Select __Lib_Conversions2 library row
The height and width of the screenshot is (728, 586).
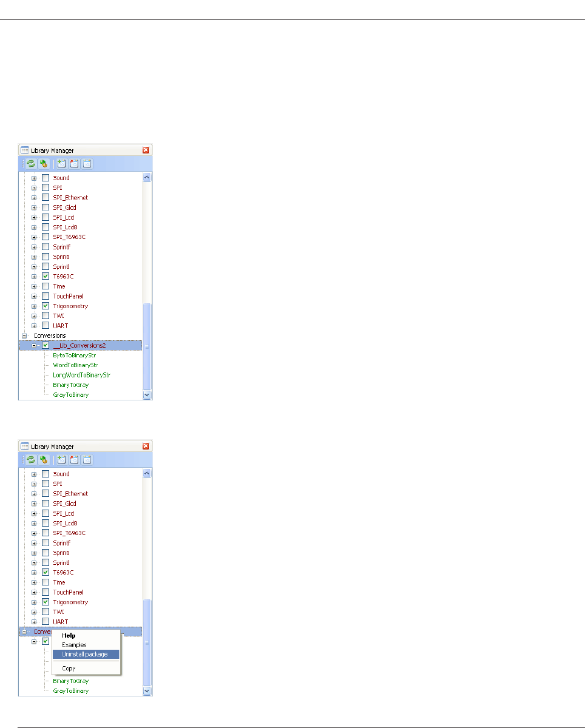pos(81,345)
